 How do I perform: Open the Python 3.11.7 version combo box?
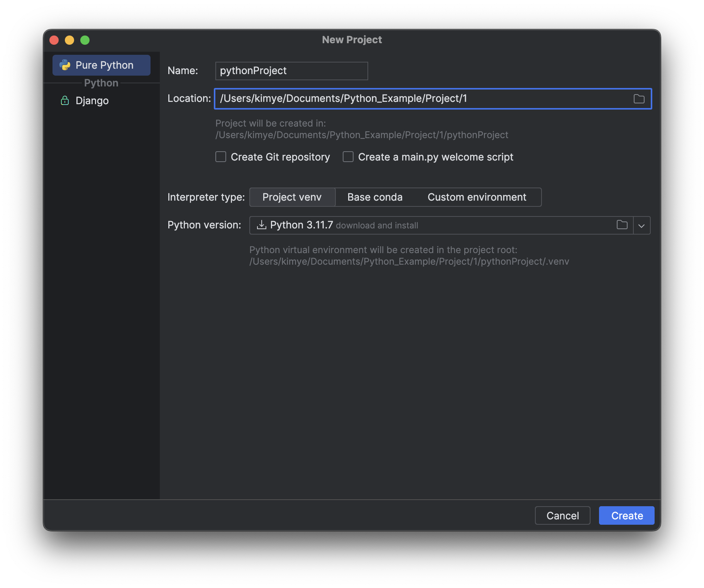[x=441, y=225]
